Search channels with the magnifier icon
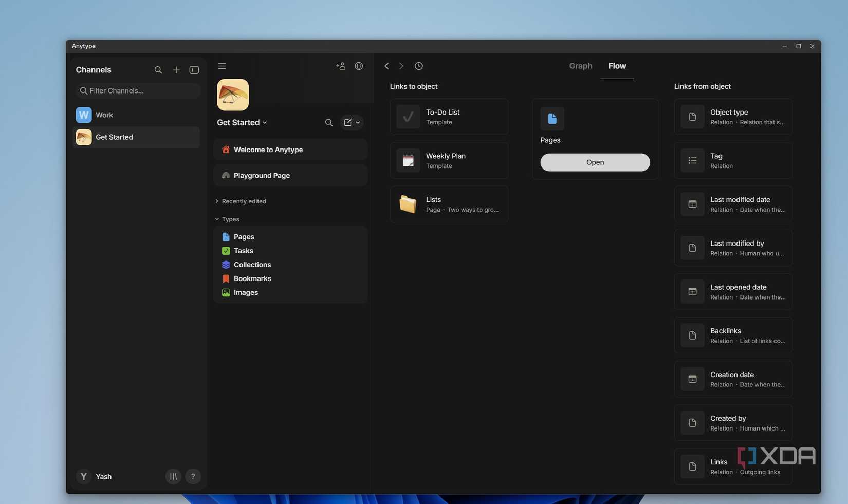 tap(158, 70)
